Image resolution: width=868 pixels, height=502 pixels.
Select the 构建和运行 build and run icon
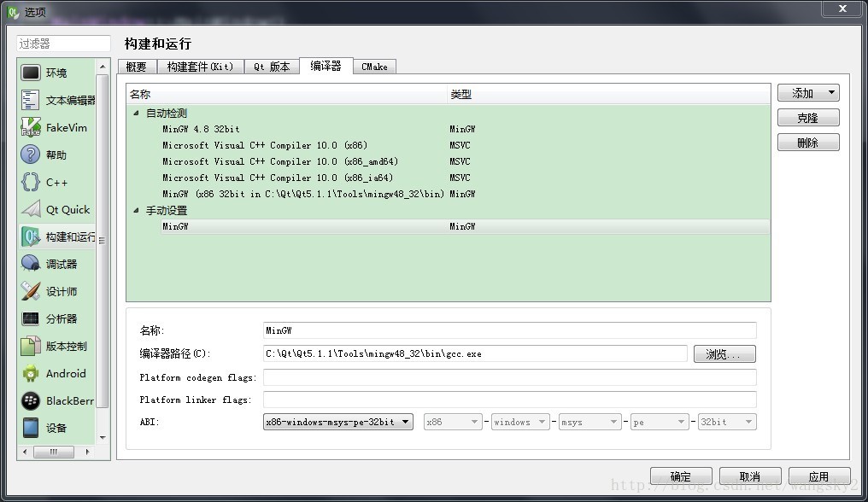(x=31, y=236)
